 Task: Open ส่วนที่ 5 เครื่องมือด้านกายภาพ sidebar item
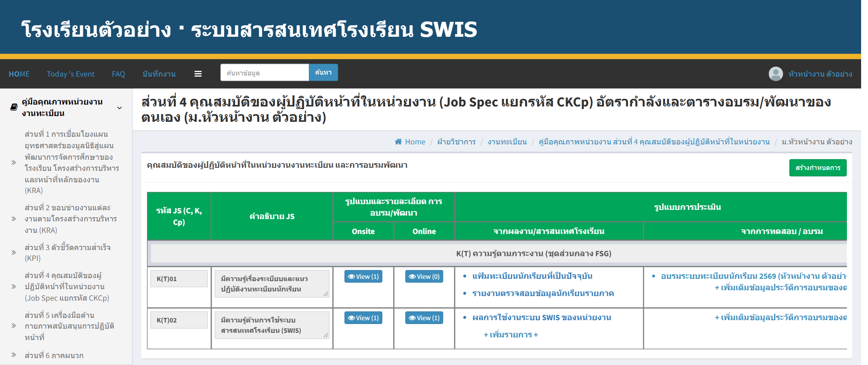click(69, 326)
